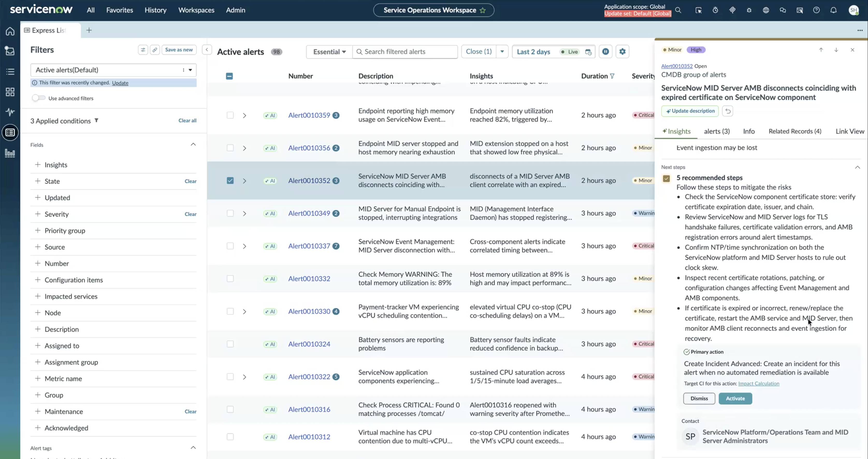Open the globe language icon in header
The width and height of the screenshot is (868, 459).
[x=766, y=10]
